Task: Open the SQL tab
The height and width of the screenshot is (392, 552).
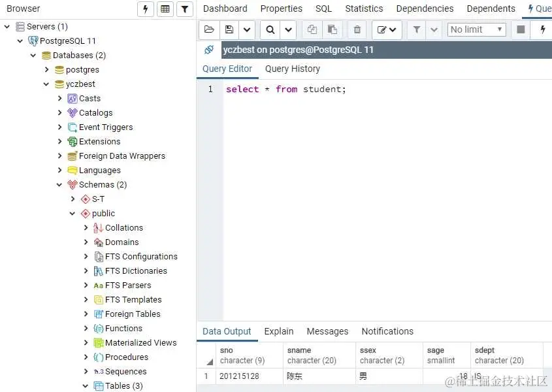Action: click(323, 8)
